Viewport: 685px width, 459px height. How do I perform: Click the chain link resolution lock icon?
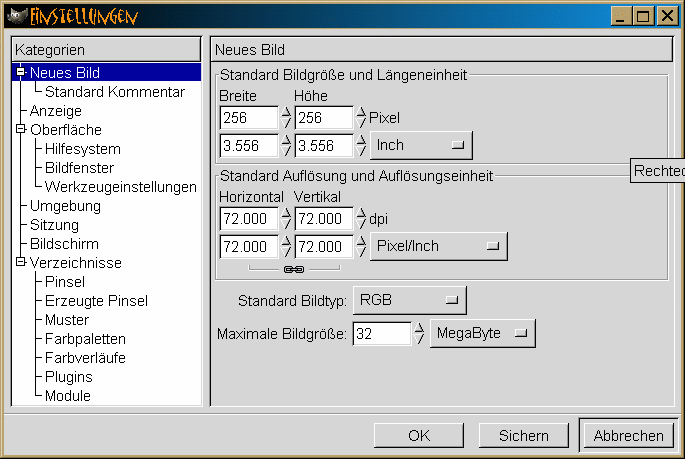[294, 269]
